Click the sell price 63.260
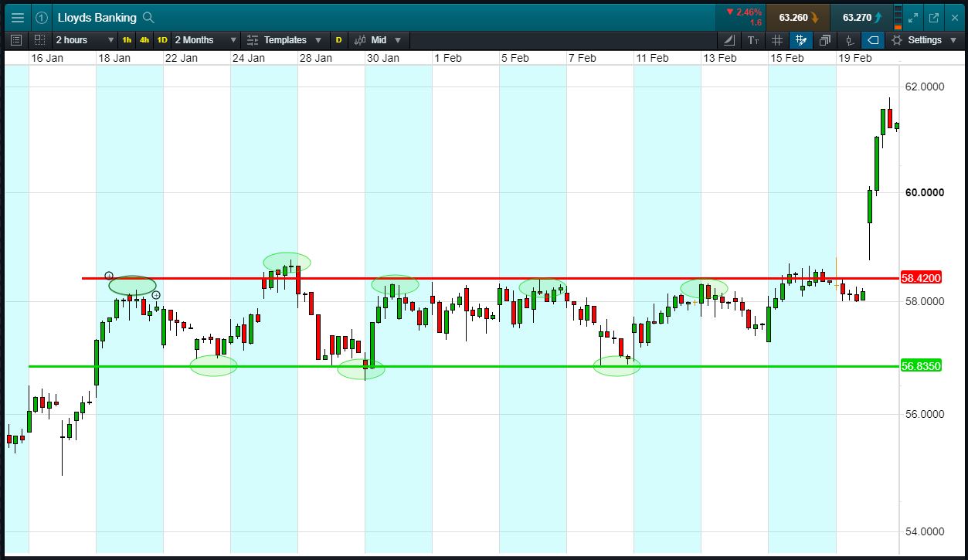The image size is (968, 560). pyautogui.click(x=798, y=17)
